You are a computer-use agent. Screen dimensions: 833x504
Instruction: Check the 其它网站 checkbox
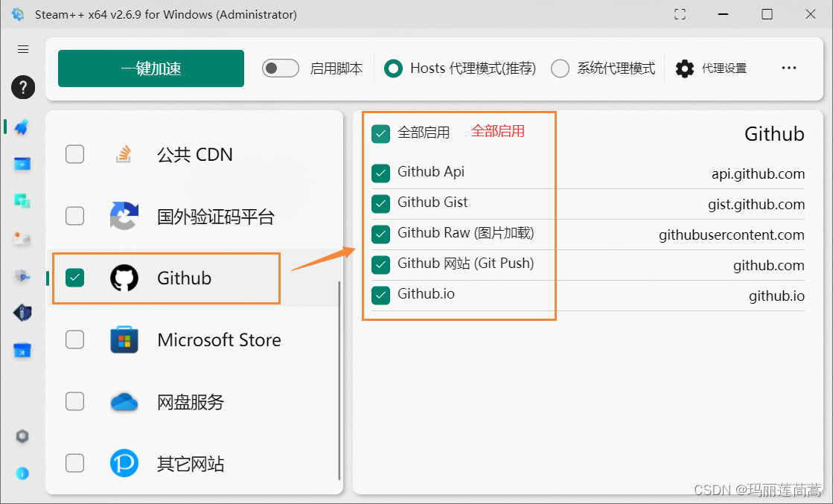pos(75,462)
